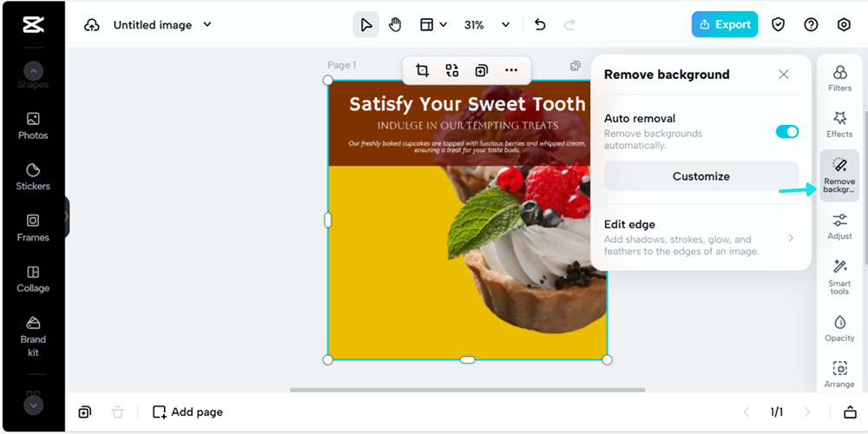Click the Satisfy Your Sweet Tooth headline
868x434 pixels.
[467, 104]
